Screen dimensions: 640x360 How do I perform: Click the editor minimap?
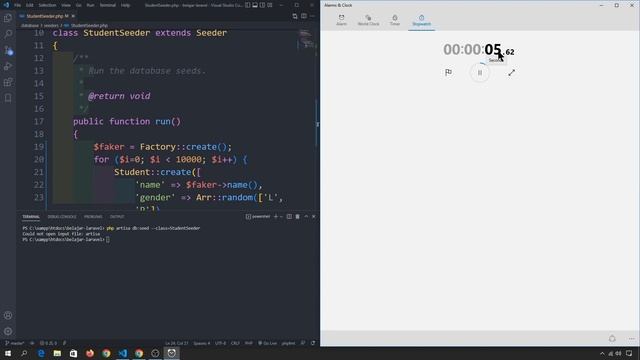pos(307,39)
